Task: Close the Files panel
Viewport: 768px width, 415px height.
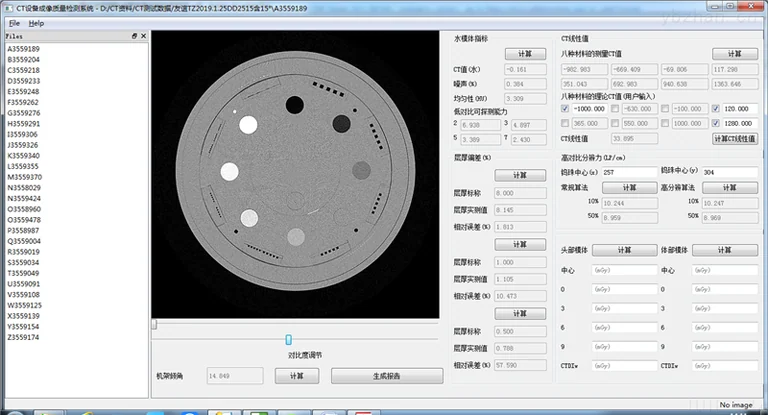Action: tap(144, 36)
